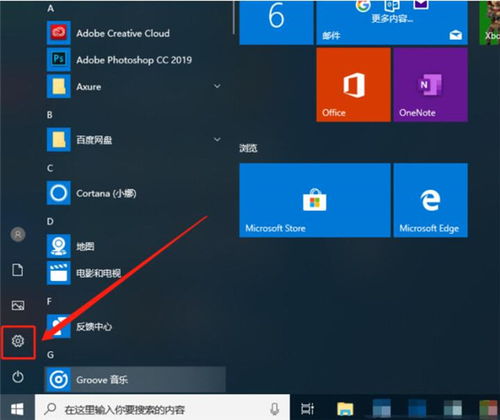Open the Xbox tile
Screen dimensions: 500x420
(490, 22)
